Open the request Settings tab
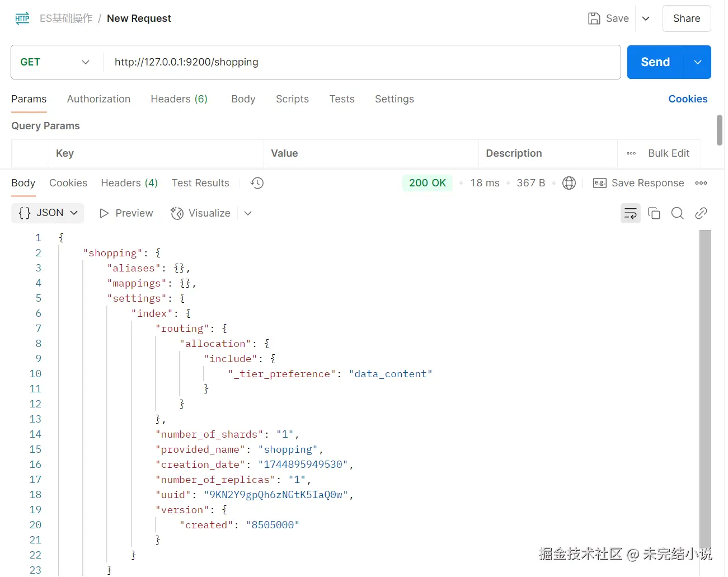Viewport: 728px width, 577px height. [394, 99]
